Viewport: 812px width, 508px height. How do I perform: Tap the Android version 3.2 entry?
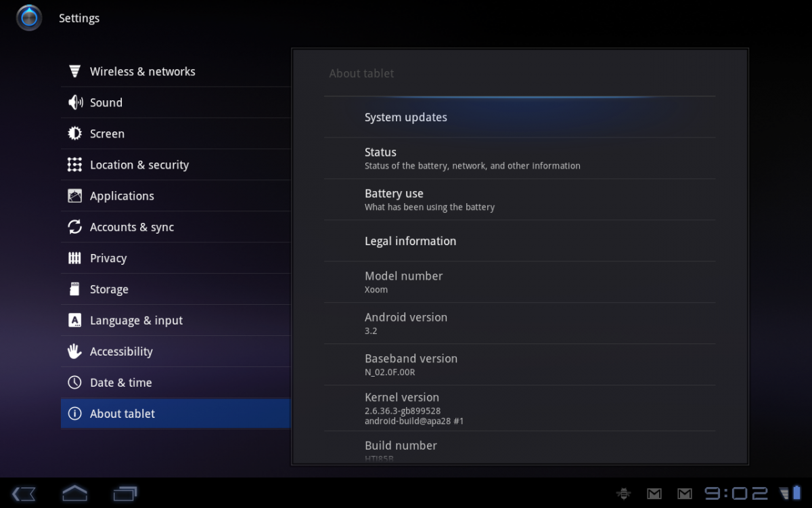(x=520, y=324)
